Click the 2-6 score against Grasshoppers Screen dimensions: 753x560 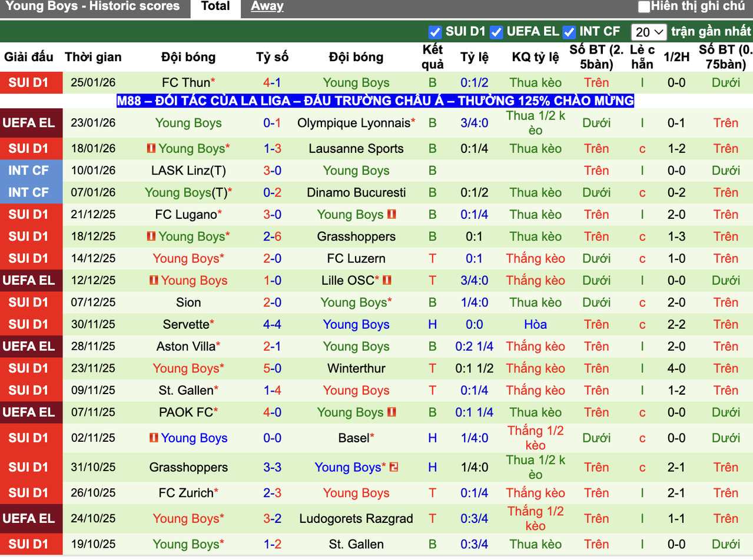click(272, 236)
